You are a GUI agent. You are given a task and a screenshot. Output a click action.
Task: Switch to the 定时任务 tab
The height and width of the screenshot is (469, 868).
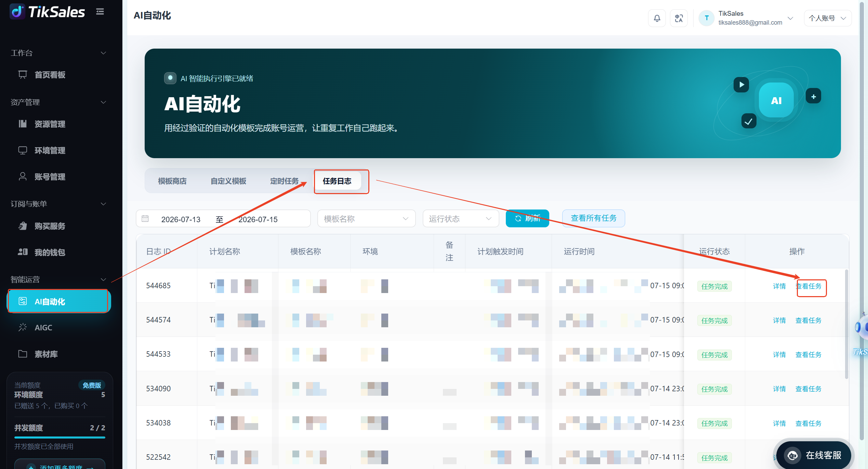(284, 181)
